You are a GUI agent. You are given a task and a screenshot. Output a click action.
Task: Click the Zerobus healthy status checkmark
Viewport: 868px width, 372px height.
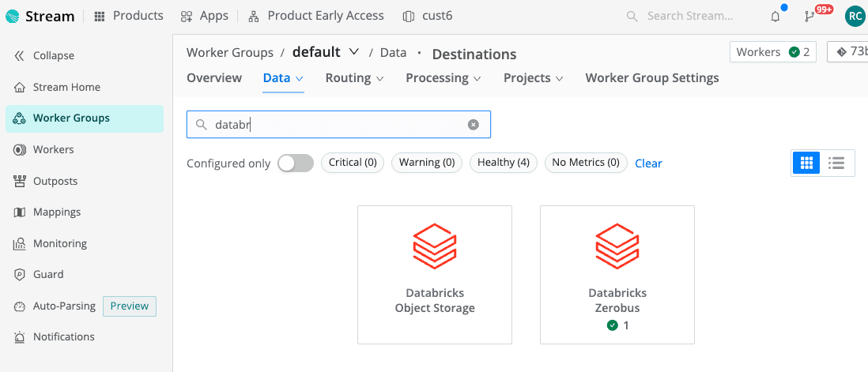[612, 325]
